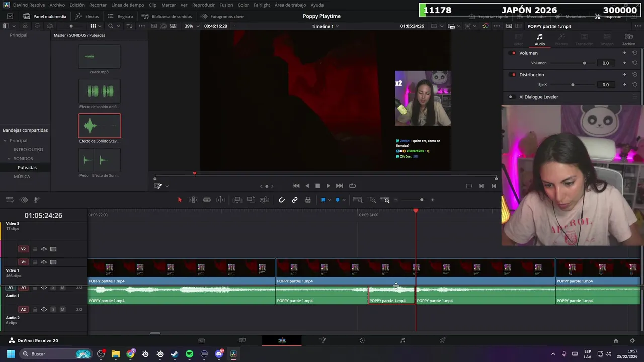This screenshot has height=362, width=644.
Task: Open the Efectos panel
Action: 87,16
